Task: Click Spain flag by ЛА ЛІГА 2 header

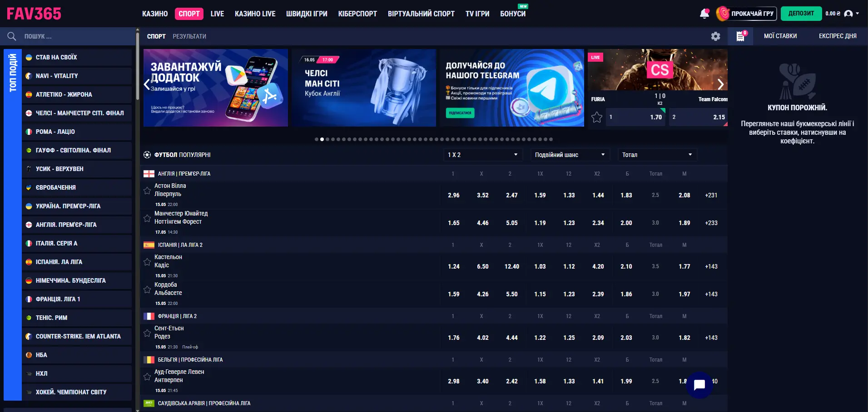Action: (x=149, y=245)
